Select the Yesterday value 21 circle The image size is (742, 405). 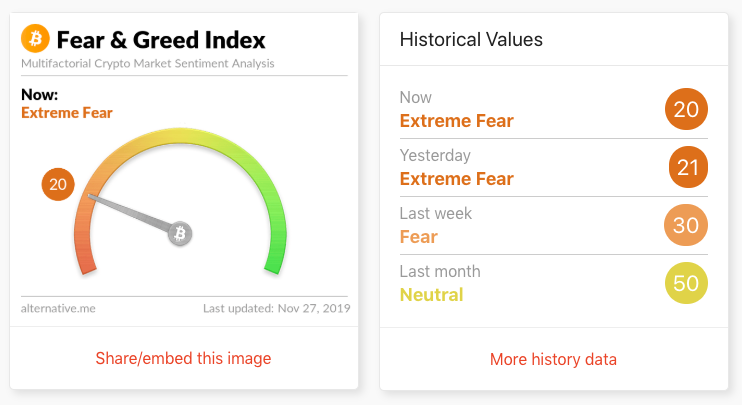(x=688, y=167)
